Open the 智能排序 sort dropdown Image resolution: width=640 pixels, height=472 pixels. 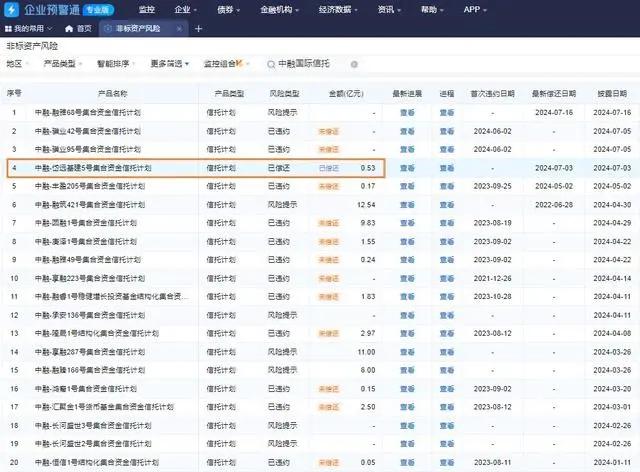pos(116,64)
